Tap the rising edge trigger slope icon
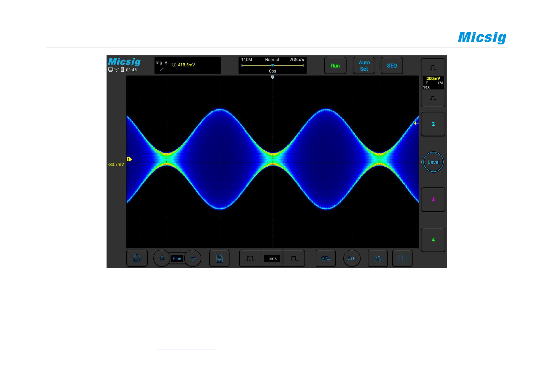The image size is (554, 392). pos(161,70)
